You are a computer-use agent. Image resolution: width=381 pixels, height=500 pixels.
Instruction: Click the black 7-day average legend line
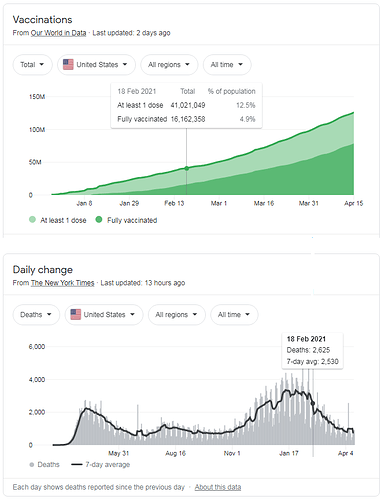(x=77, y=465)
